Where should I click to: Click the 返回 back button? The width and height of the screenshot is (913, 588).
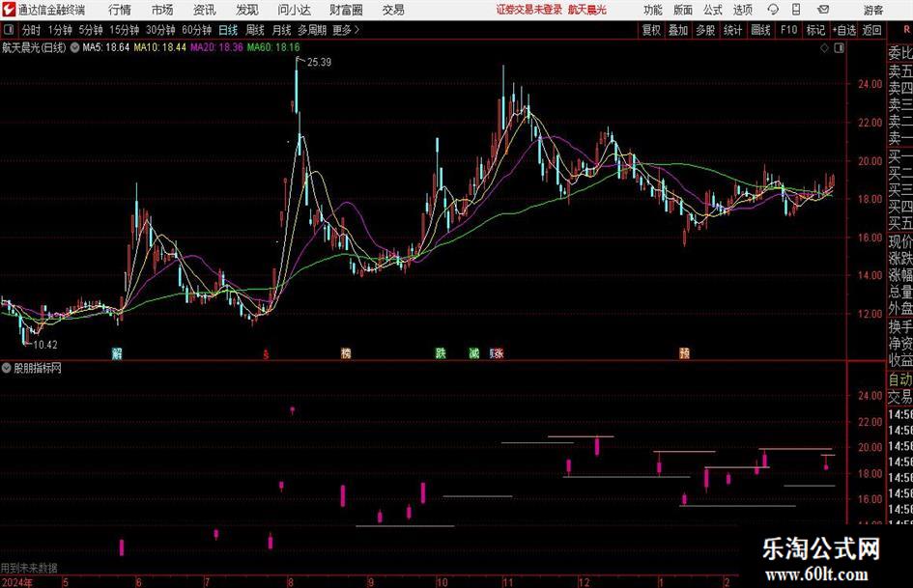tap(871, 30)
